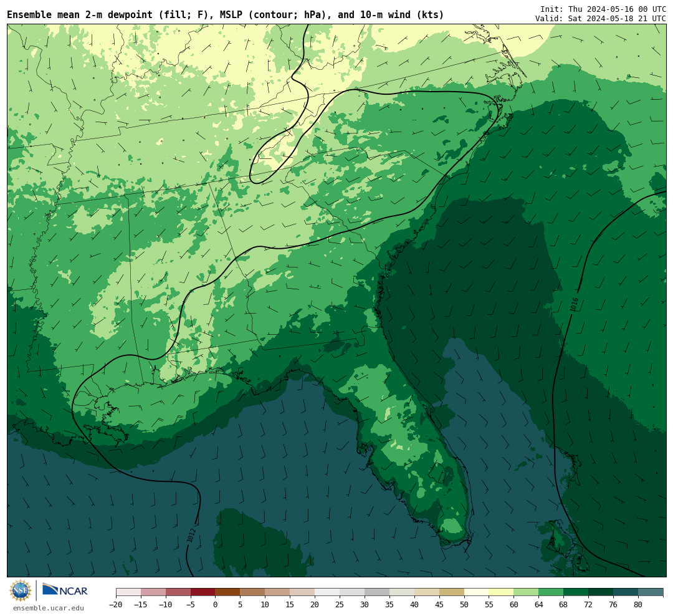The width and height of the screenshot is (673, 616).
Task: Click the Init: Thu 2024-05-16 00 UTC text
Action: click(x=603, y=9)
